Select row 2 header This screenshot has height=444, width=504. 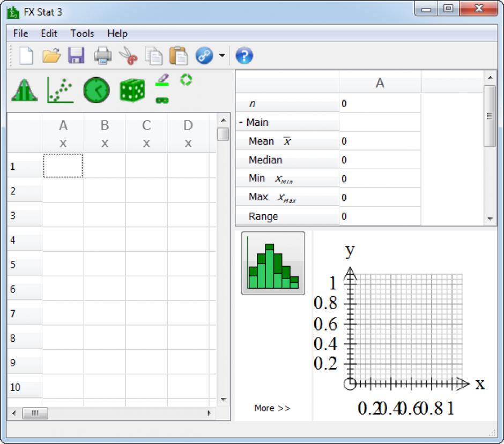25,191
